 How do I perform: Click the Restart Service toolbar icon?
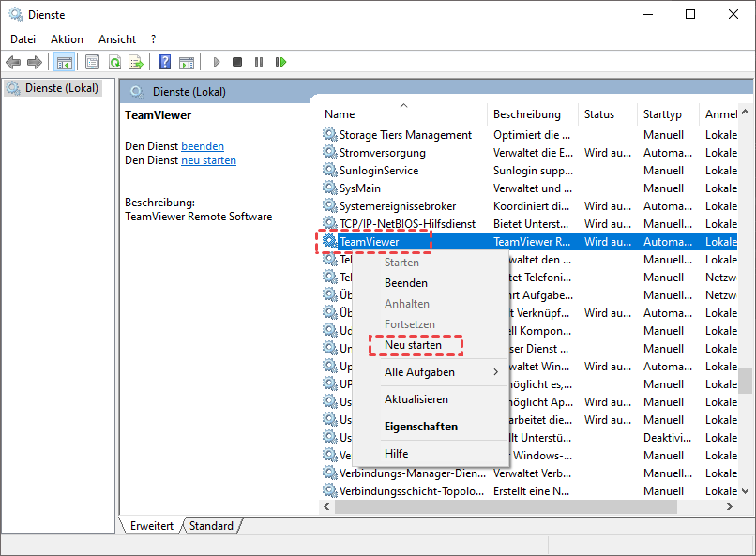point(280,62)
